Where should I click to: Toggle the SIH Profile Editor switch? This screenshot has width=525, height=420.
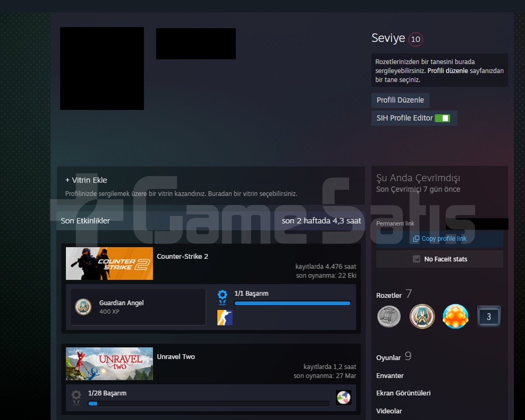tap(442, 118)
